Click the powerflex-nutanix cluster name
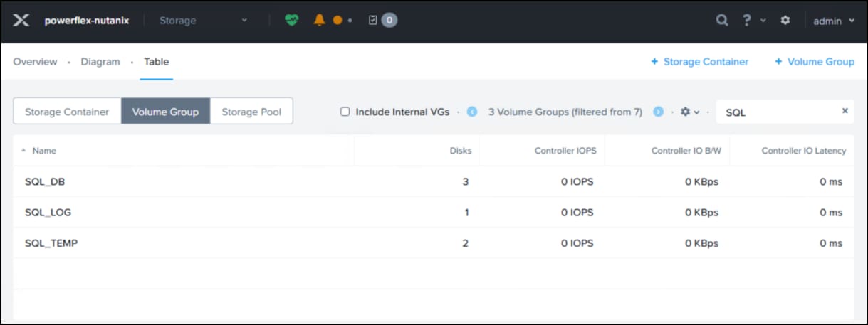Viewport: 868px width, 325px height. point(87,21)
